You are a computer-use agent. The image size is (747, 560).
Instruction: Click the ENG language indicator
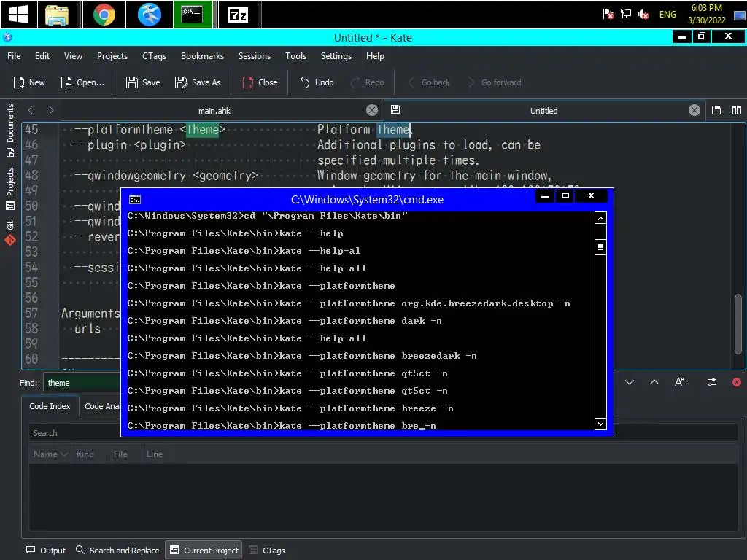(x=667, y=15)
